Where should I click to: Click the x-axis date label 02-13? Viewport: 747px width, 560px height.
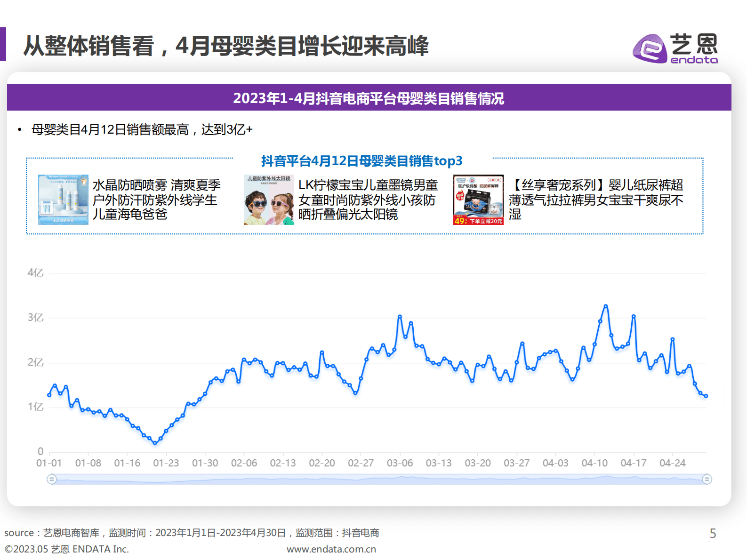(x=283, y=463)
